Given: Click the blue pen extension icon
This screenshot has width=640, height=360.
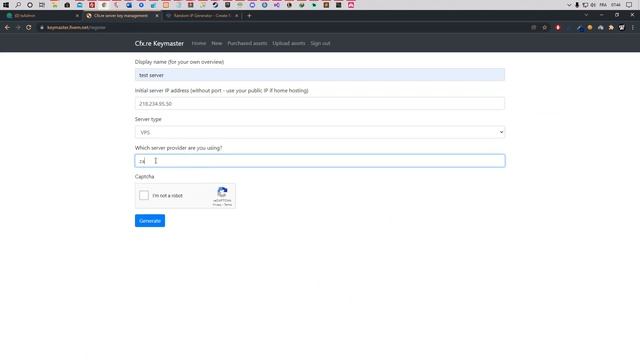Looking at the screenshot, I should tap(580, 28).
